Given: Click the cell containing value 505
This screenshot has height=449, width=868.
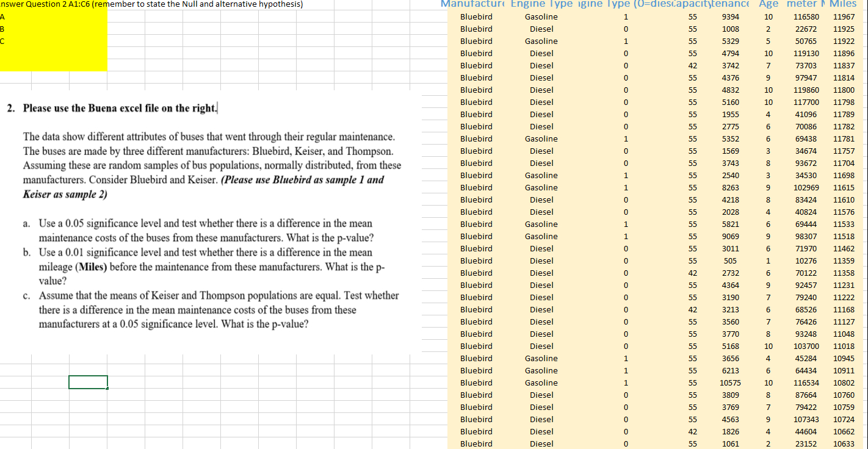Looking at the screenshot, I should click(x=729, y=260).
